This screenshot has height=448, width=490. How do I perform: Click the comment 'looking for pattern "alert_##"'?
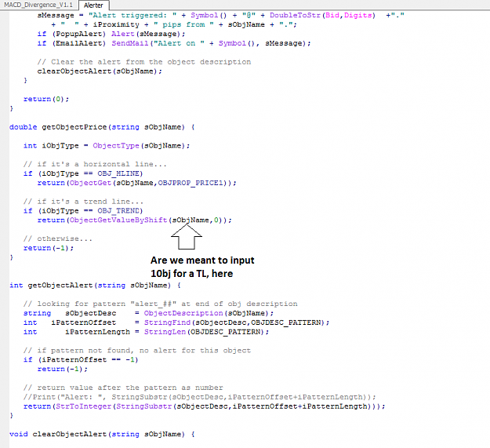click(160, 304)
